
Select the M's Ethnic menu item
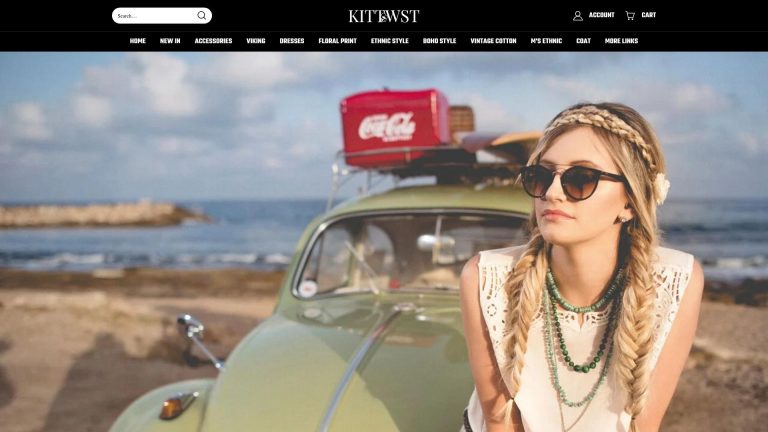click(546, 41)
